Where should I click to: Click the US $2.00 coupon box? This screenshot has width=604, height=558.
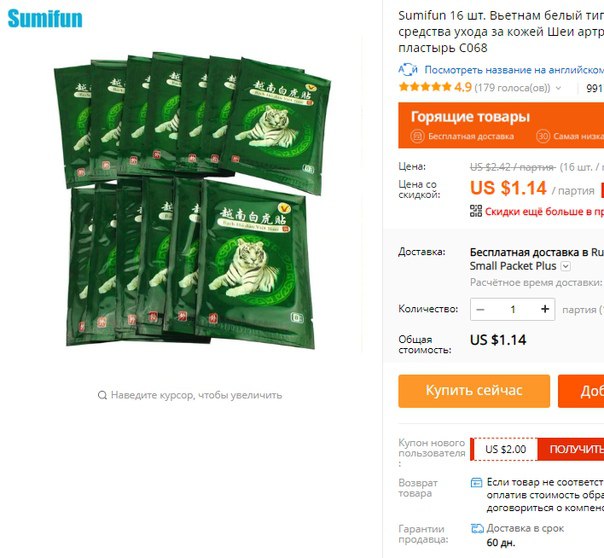point(504,449)
